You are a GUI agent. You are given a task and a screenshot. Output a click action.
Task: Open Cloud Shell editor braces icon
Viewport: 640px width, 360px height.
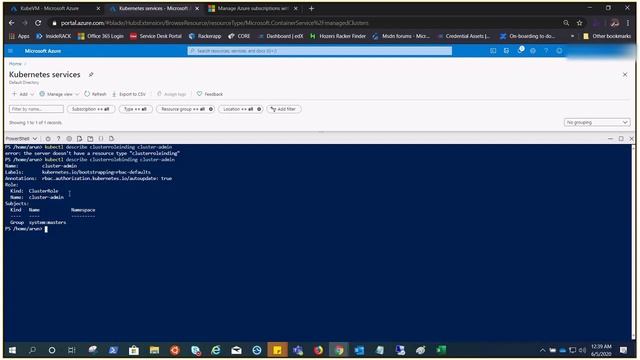101,139
